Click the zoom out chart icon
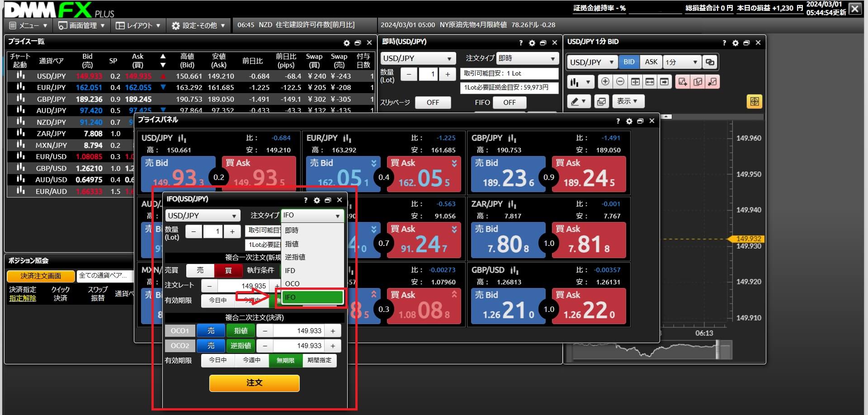Viewport: 868px width, 415px height. (x=620, y=82)
